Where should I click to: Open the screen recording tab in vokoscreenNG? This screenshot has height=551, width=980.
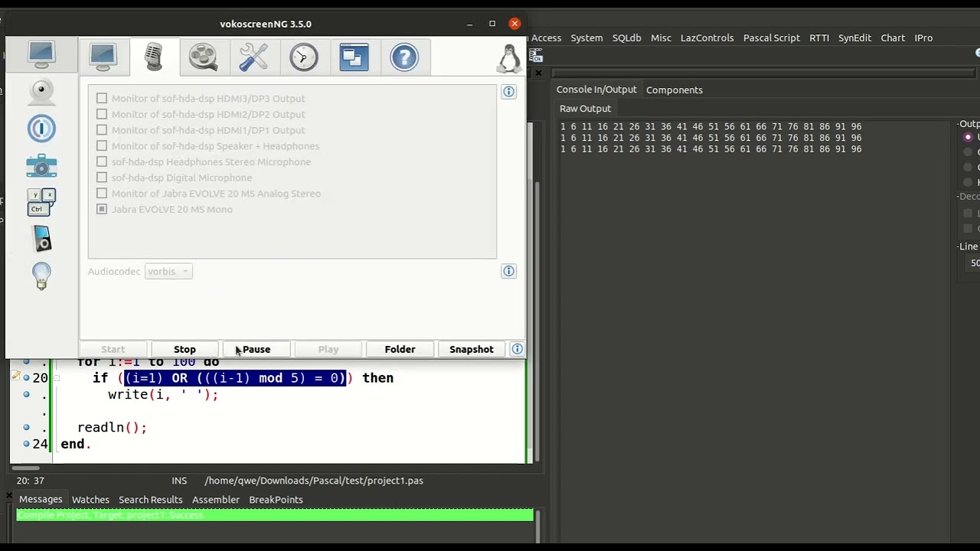(103, 57)
